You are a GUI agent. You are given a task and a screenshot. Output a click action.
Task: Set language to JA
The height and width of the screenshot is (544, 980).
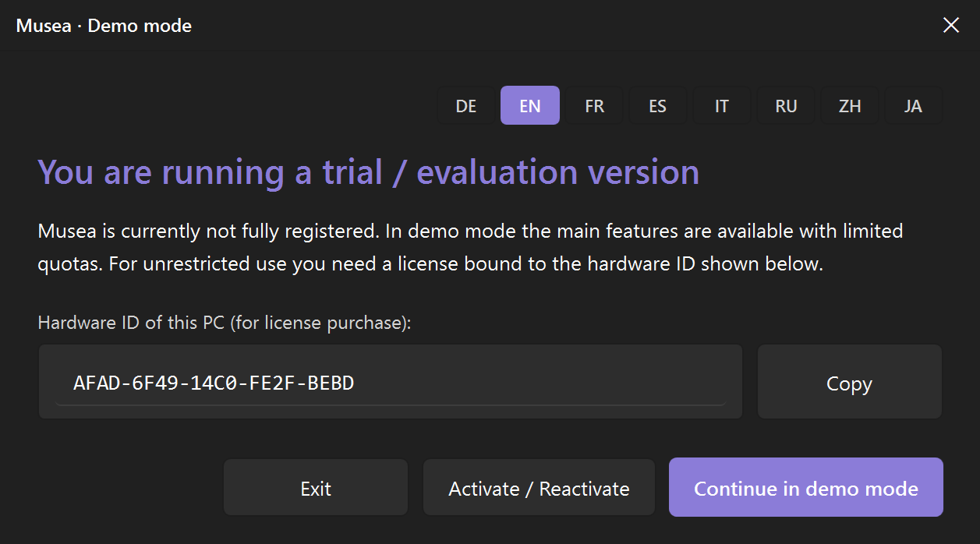(914, 105)
